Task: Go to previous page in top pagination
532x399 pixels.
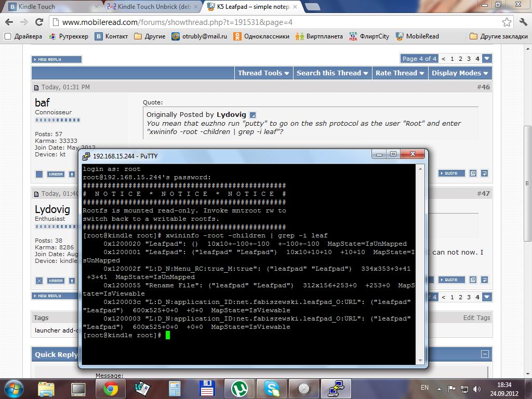Action: (x=444, y=59)
